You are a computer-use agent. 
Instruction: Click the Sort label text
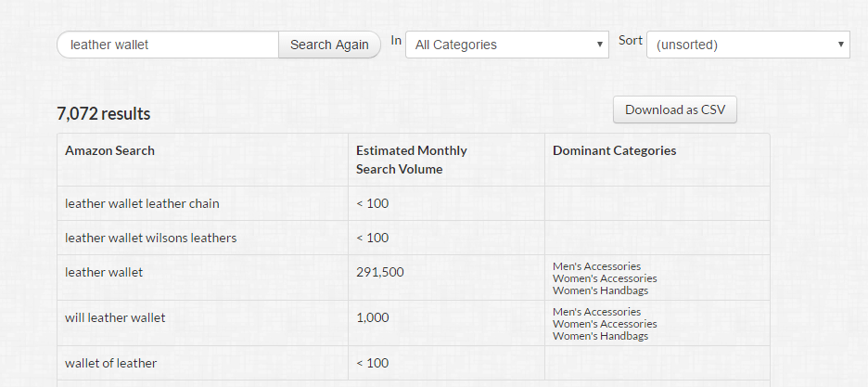[631, 41]
